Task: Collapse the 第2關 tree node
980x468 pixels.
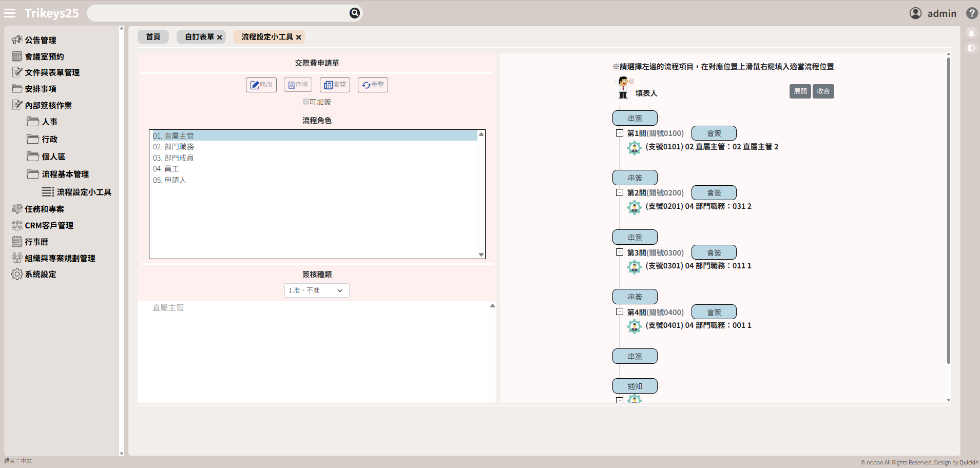Action: coord(620,193)
